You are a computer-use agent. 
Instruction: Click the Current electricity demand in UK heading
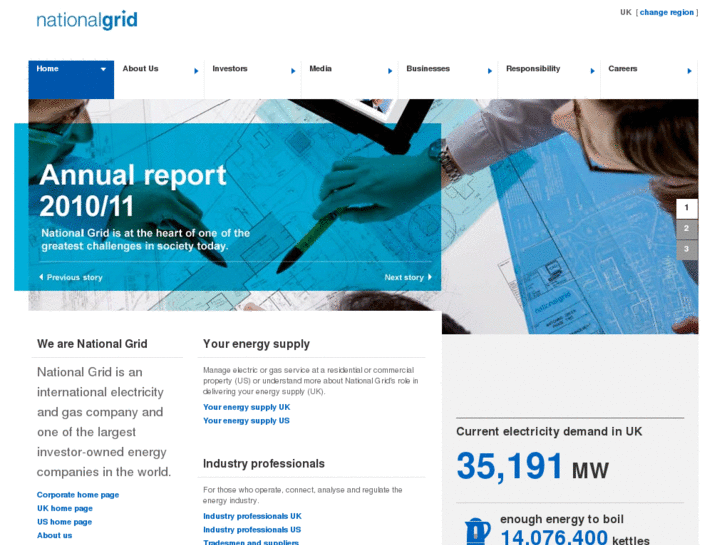pyautogui.click(x=549, y=432)
